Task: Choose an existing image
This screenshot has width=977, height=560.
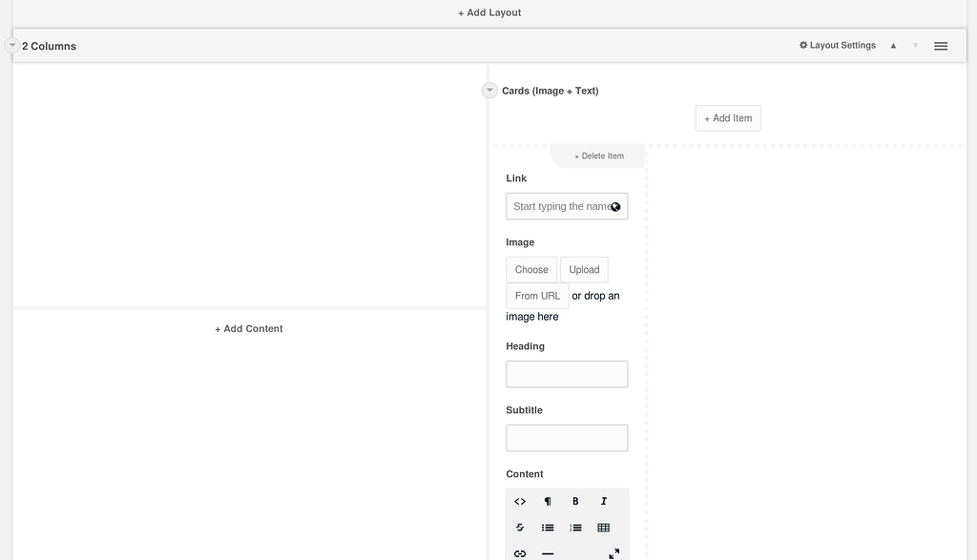Action: coord(531,270)
